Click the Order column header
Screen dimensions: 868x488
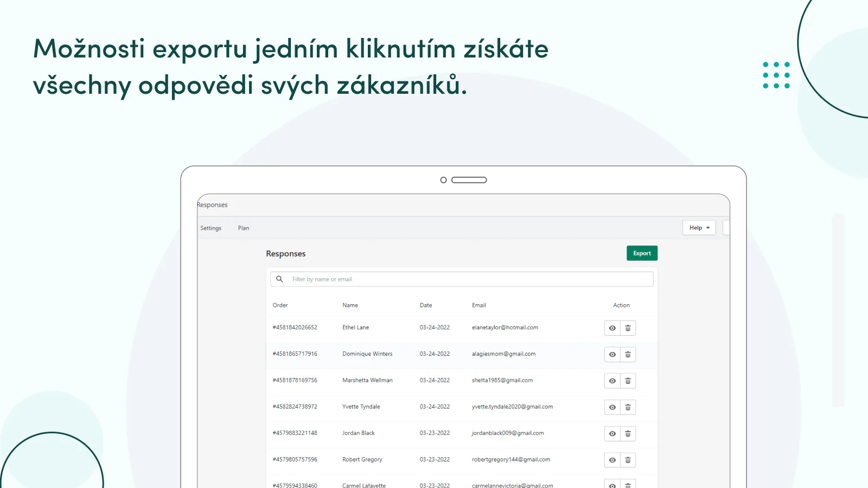(280, 305)
